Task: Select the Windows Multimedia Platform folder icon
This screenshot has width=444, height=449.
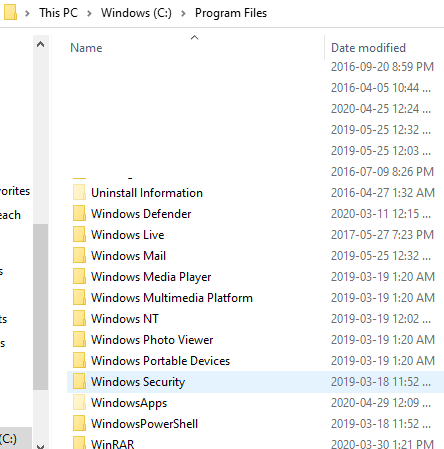Action: point(79,297)
